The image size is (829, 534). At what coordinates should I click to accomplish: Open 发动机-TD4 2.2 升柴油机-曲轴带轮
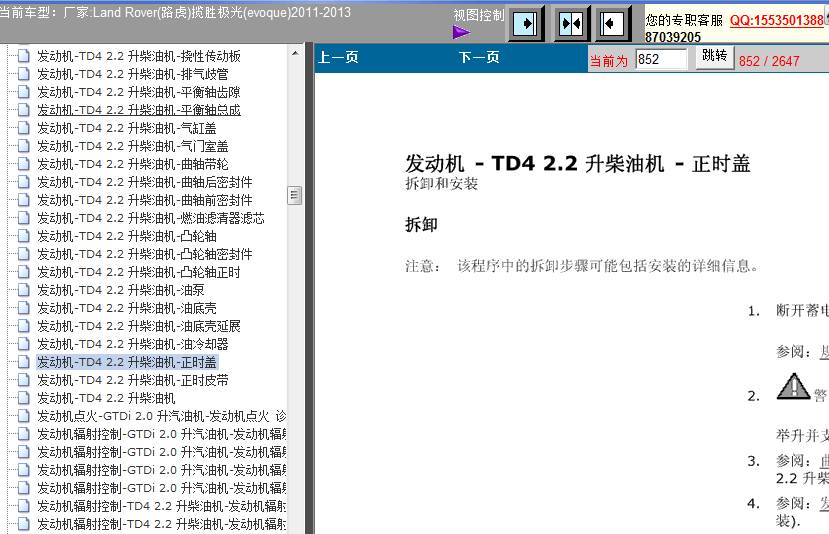click(133, 164)
